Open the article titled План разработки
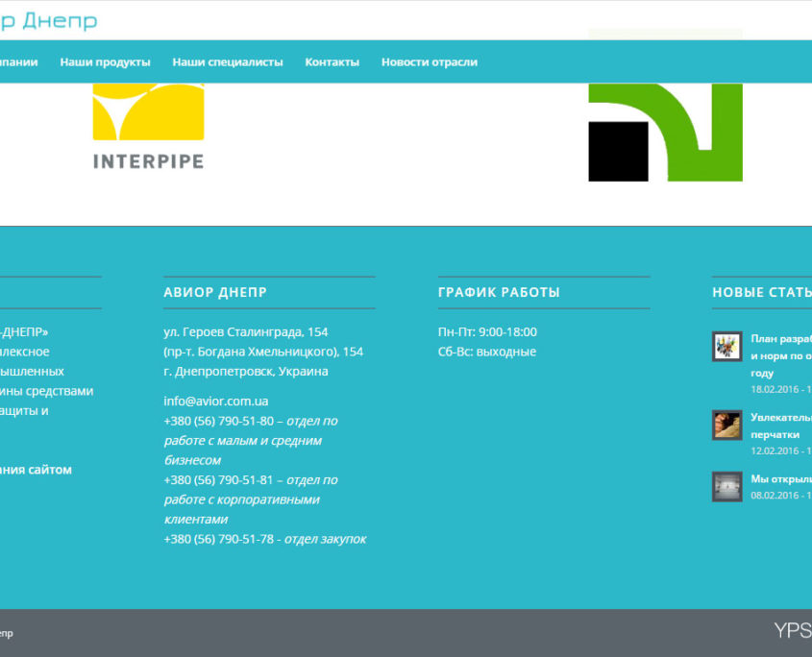The width and height of the screenshot is (812, 657). point(781,355)
